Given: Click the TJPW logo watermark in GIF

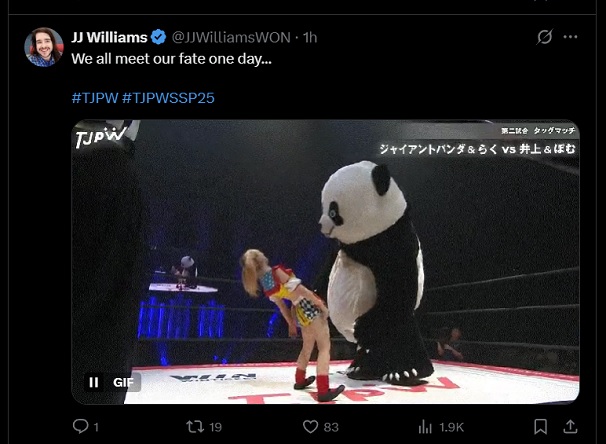Looking at the screenshot, I should tap(100, 137).
